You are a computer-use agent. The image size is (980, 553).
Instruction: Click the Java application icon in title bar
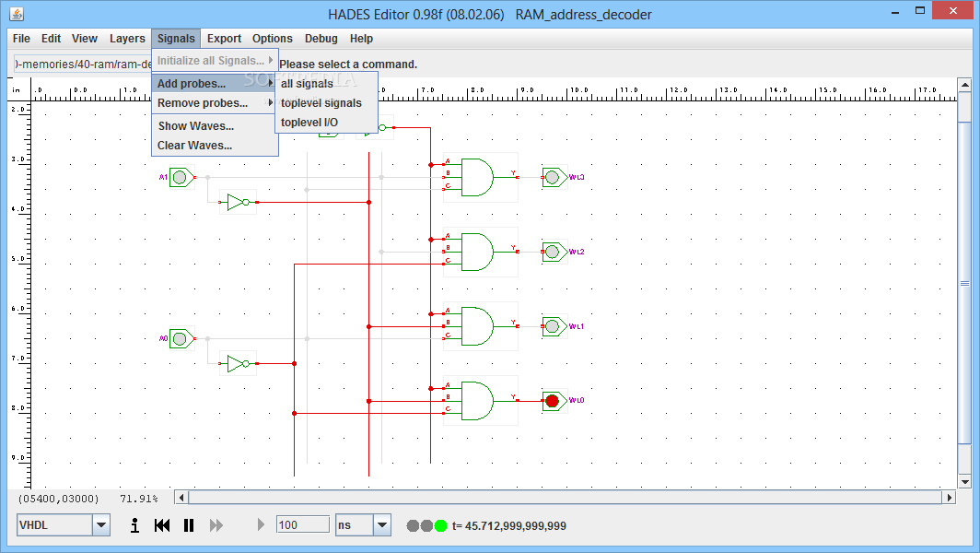click(x=17, y=13)
